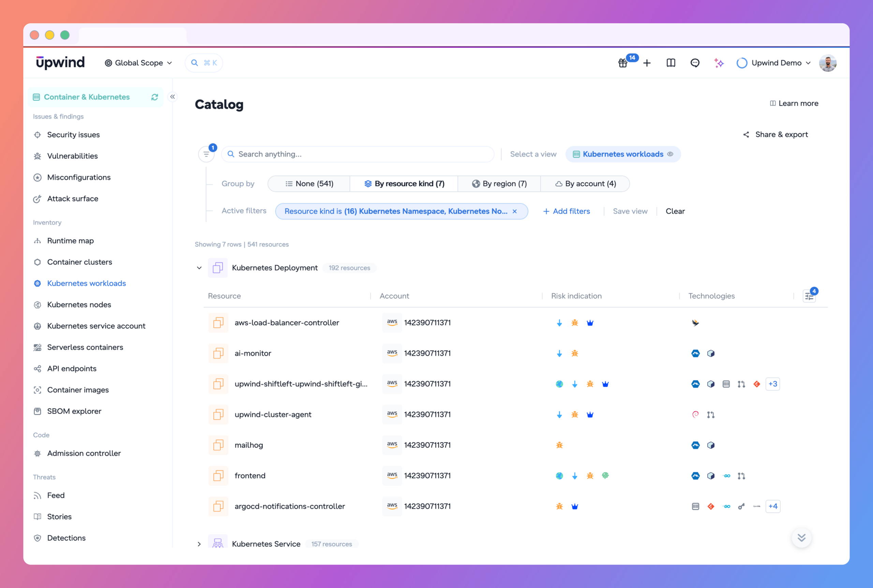Click the documentation book icon in header
The width and height of the screenshot is (873, 588).
point(671,63)
